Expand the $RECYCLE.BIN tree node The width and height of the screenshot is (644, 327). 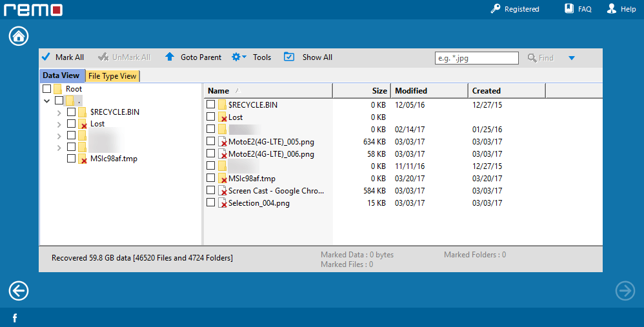click(x=59, y=112)
